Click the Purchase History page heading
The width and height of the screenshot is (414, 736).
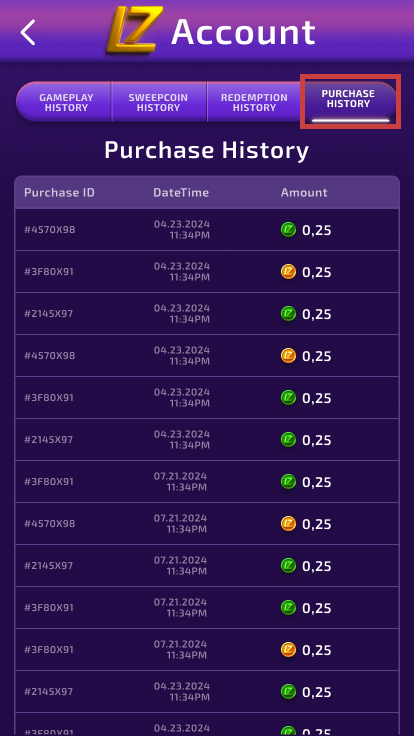pyautogui.click(x=207, y=150)
